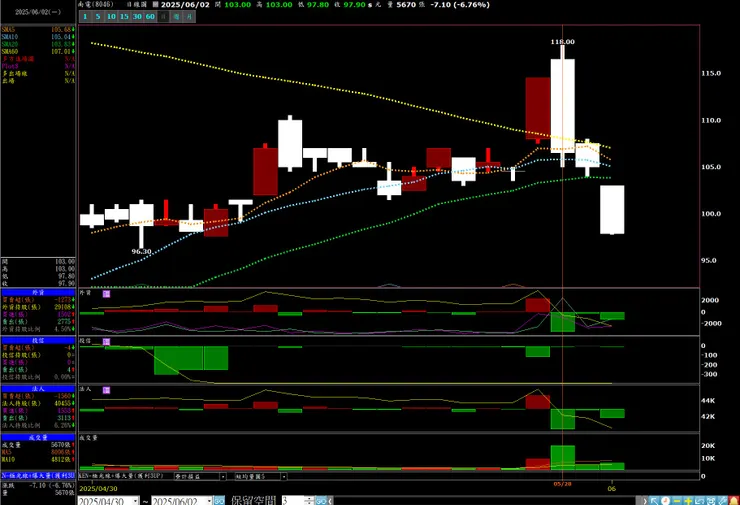740x505 pixels.
Task: Click the KEN strategy label under volume chart
Action: click(121, 476)
